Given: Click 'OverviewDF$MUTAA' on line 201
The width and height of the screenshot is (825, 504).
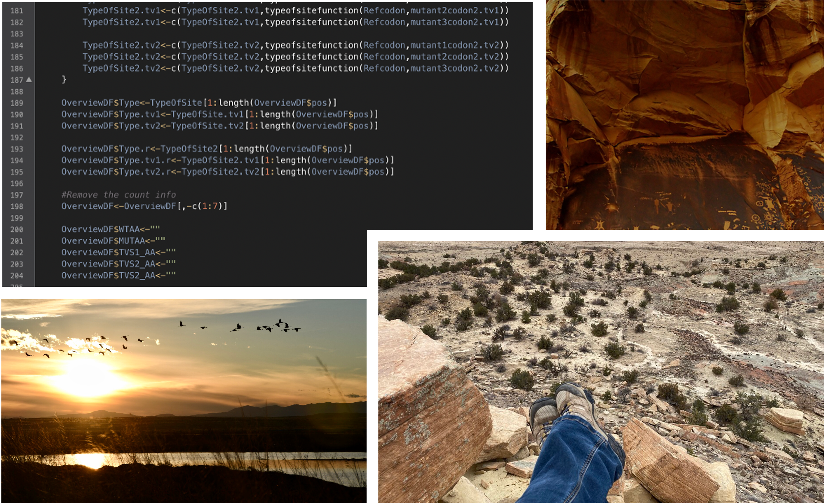Looking at the screenshot, I should (x=103, y=241).
